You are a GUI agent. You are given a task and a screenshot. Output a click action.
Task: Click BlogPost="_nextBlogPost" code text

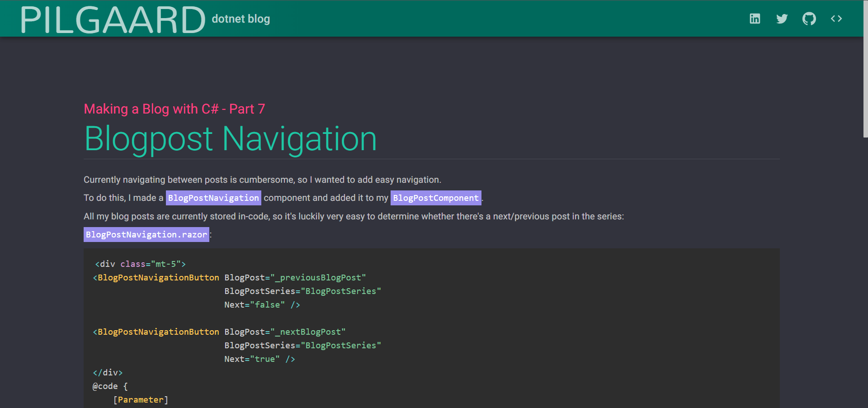click(x=285, y=332)
